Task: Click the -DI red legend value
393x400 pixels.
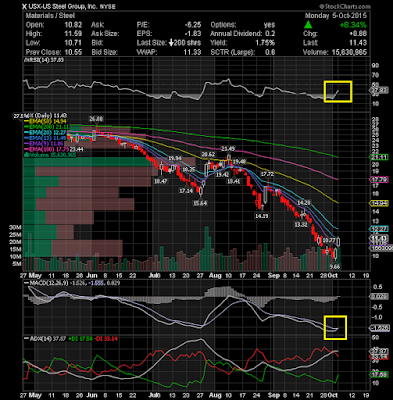Action: point(105,339)
